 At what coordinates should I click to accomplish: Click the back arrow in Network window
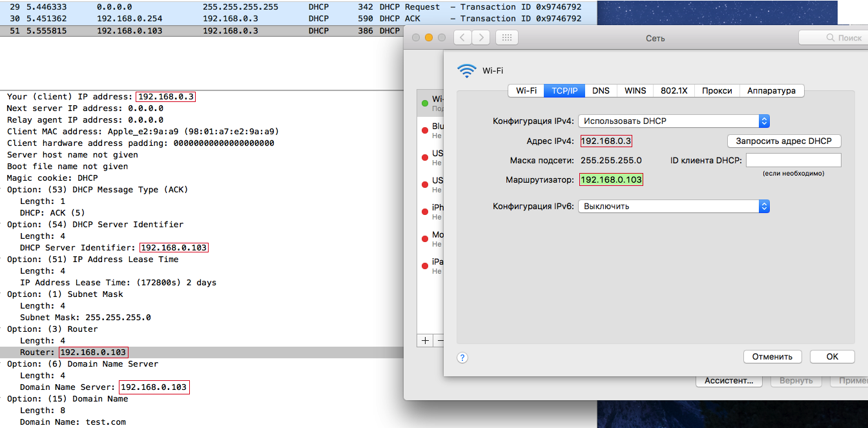462,37
